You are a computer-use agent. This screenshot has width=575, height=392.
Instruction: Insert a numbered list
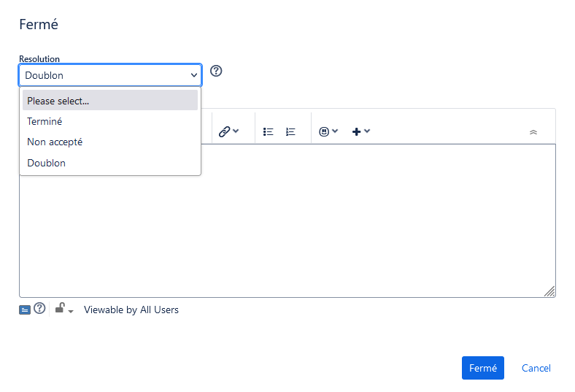290,131
